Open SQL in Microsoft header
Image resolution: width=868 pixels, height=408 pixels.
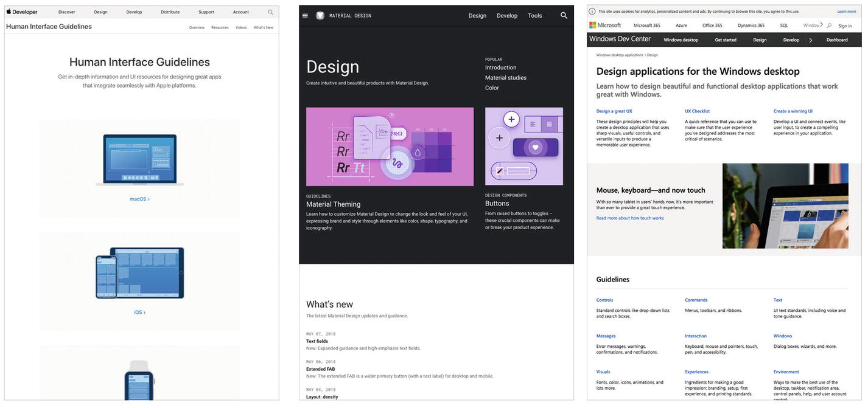(784, 26)
